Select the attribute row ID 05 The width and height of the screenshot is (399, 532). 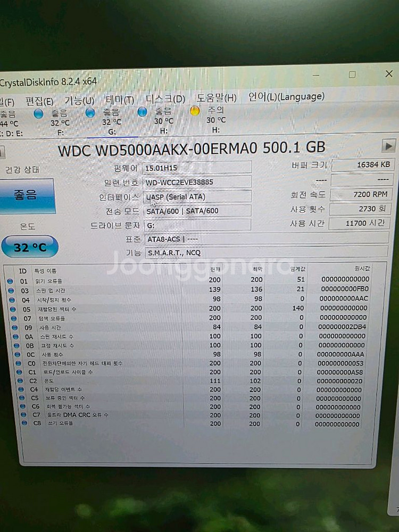tap(189, 309)
